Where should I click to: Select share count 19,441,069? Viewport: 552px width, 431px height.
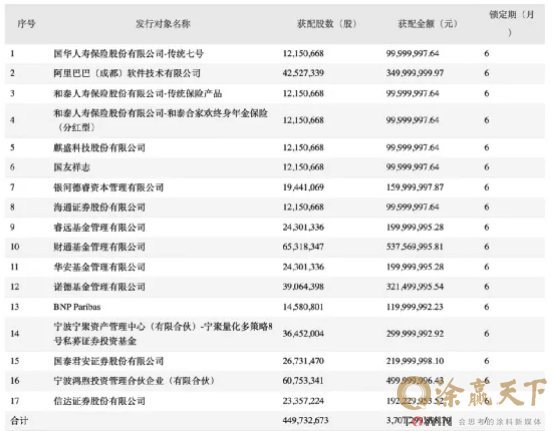point(303,187)
